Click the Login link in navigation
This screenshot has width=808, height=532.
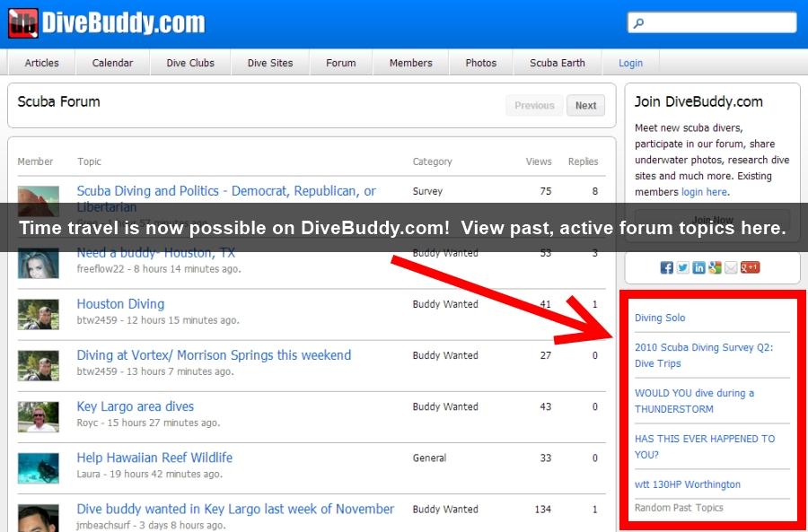coord(630,63)
